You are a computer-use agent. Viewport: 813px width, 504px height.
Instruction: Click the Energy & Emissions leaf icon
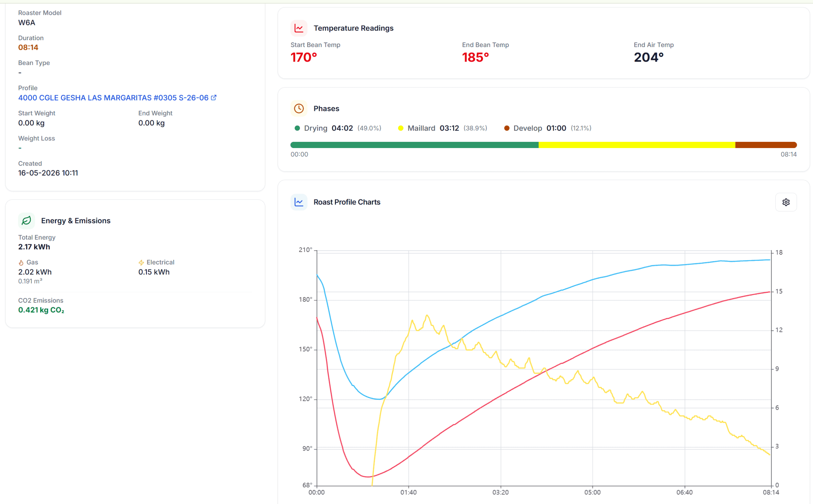point(26,220)
